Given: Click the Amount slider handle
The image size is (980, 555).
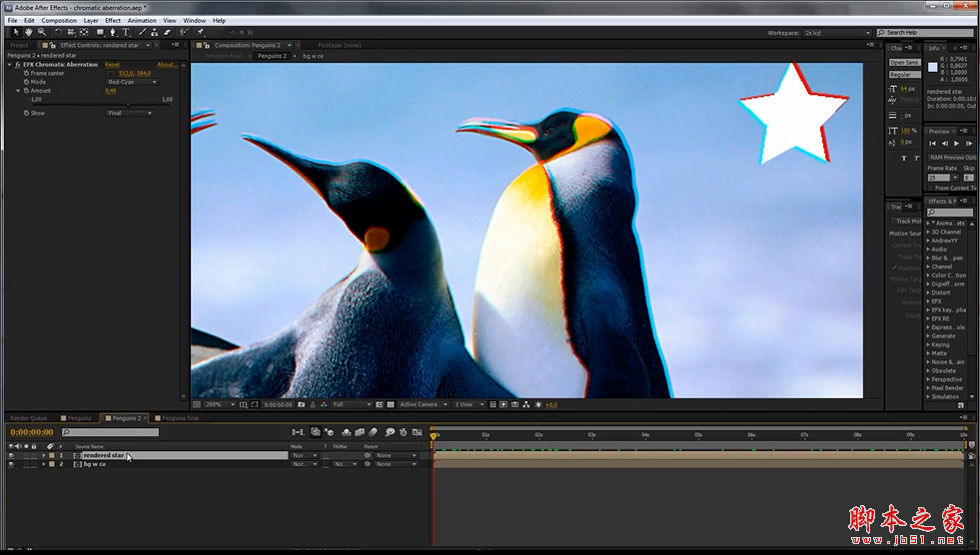Looking at the screenshot, I should click(x=129, y=105).
